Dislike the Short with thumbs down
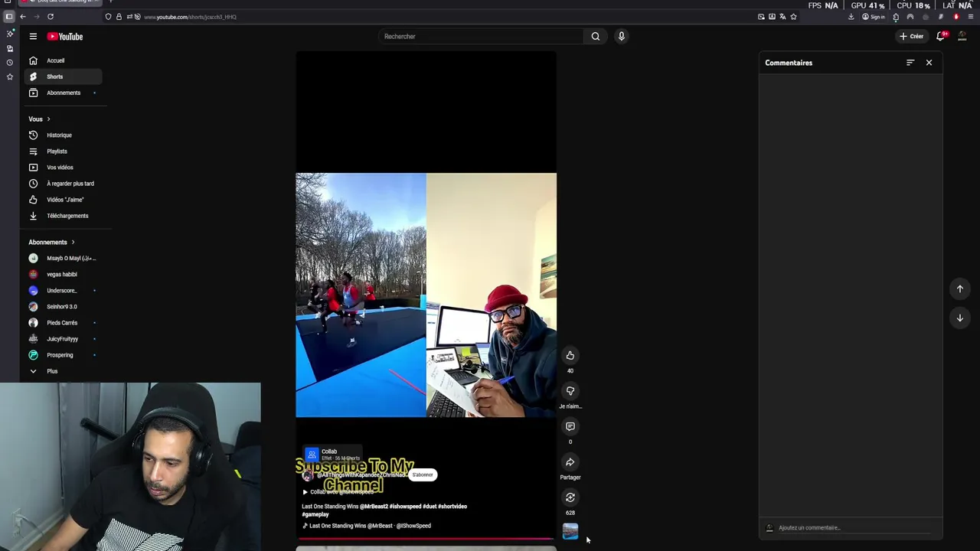Viewport: 980px width, 551px height. point(570,391)
